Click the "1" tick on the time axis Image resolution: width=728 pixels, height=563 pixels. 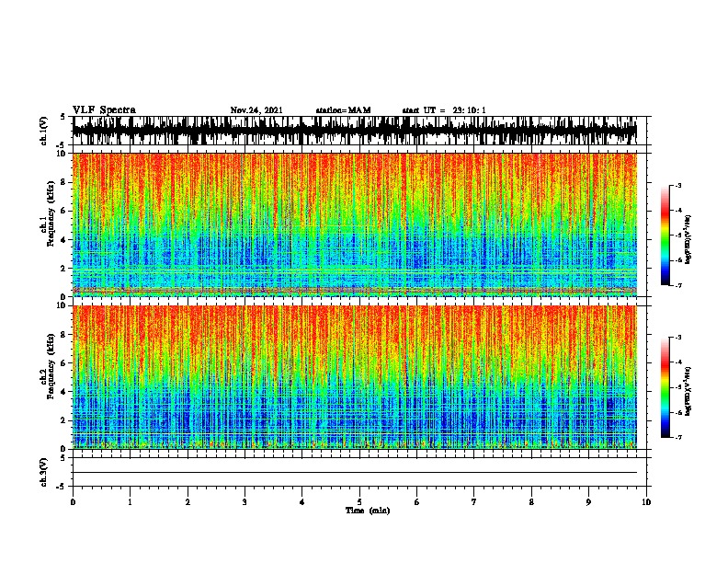click(130, 502)
